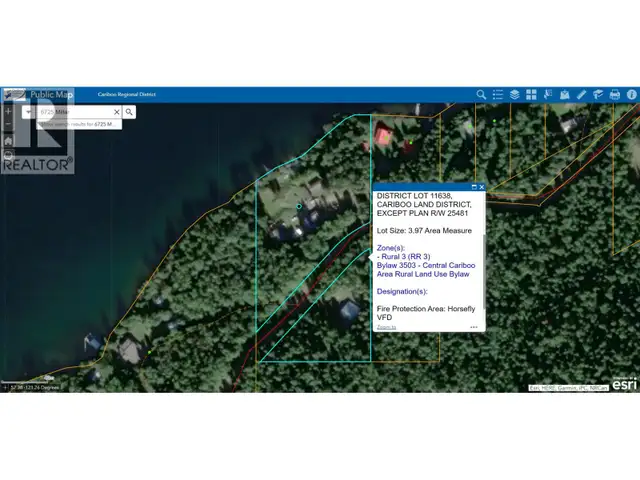Click Zoom to in the popup
640x480 pixels.
tap(386, 327)
